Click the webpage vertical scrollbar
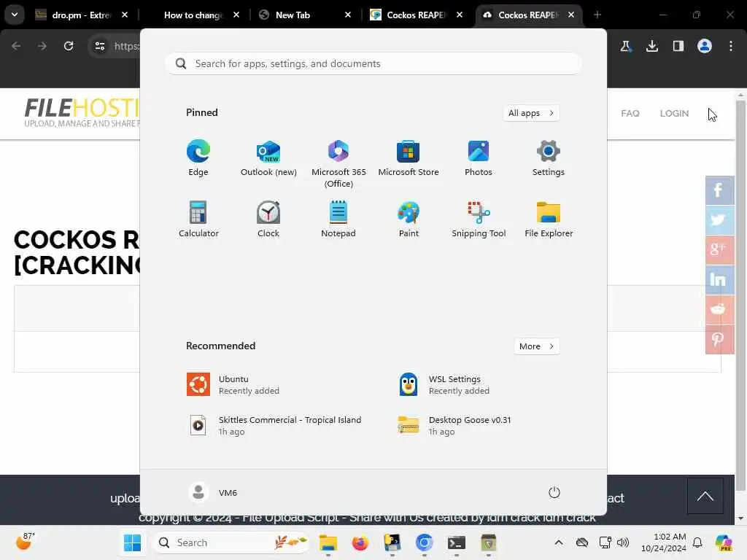This screenshot has width=747, height=560. pos(740,296)
